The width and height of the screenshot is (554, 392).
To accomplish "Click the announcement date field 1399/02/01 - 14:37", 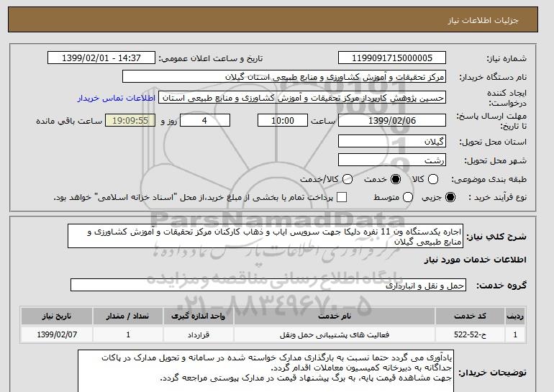I will coord(101,58).
